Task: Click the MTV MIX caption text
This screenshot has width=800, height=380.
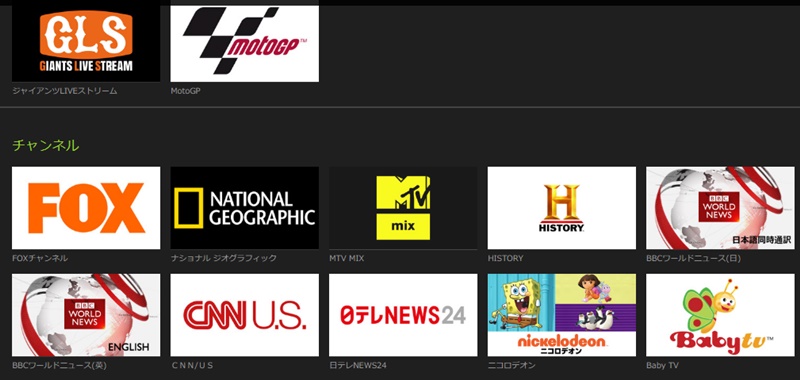Action: click(346, 258)
